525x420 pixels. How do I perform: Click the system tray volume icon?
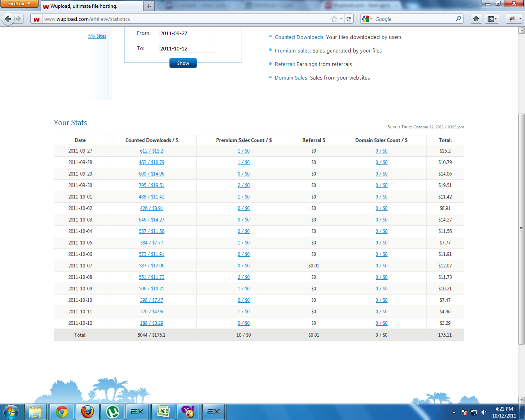tap(484, 412)
